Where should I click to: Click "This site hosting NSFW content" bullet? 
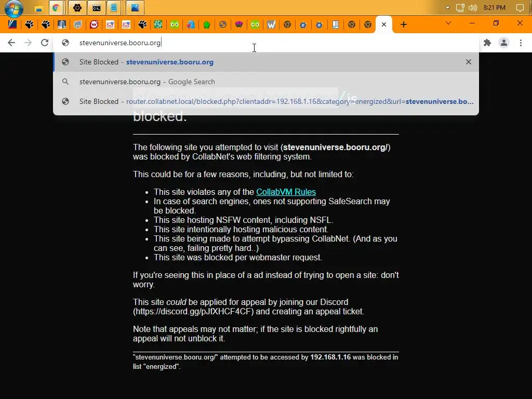click(243, 220)
